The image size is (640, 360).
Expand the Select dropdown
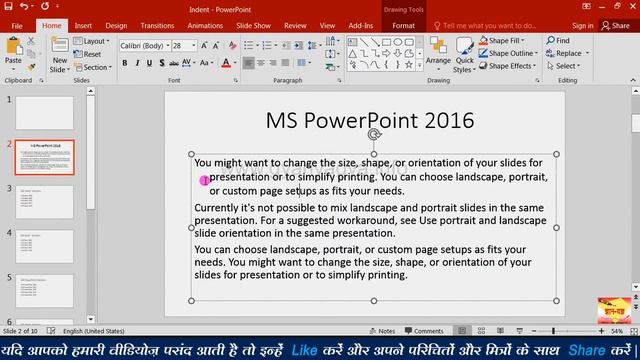click(564, 66)
